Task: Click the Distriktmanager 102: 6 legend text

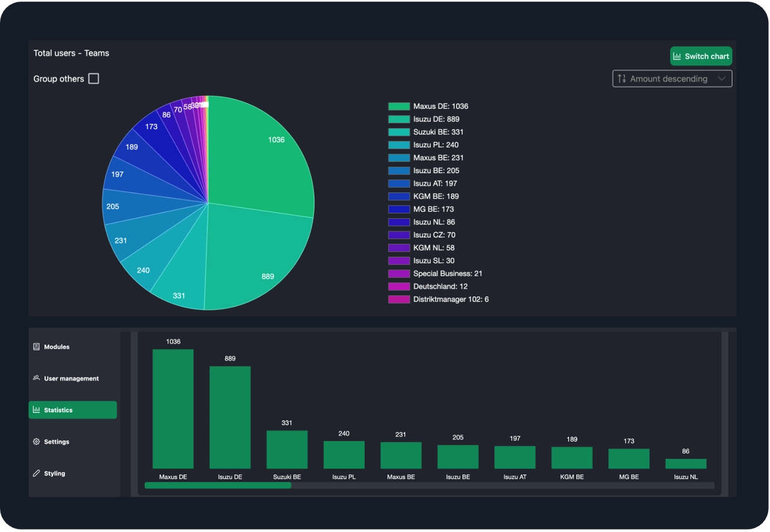Action: [x=451, y=299]
